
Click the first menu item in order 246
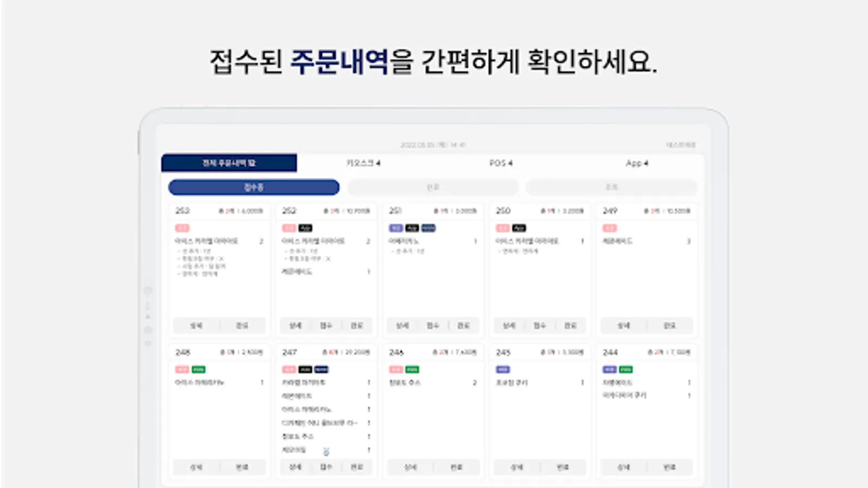click(405, 383)
